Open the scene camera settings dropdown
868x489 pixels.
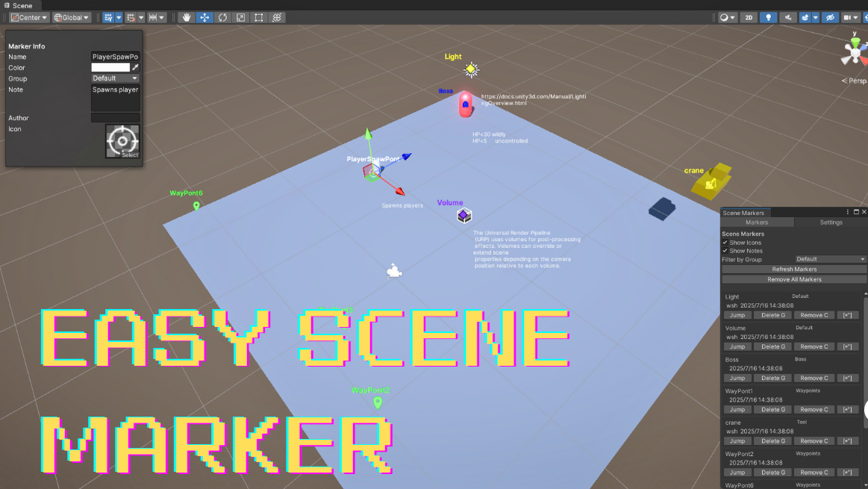850,18
